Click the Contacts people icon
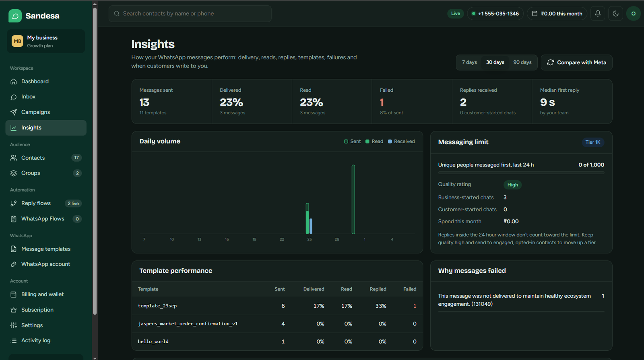644x360 pixels. [14, 158]
